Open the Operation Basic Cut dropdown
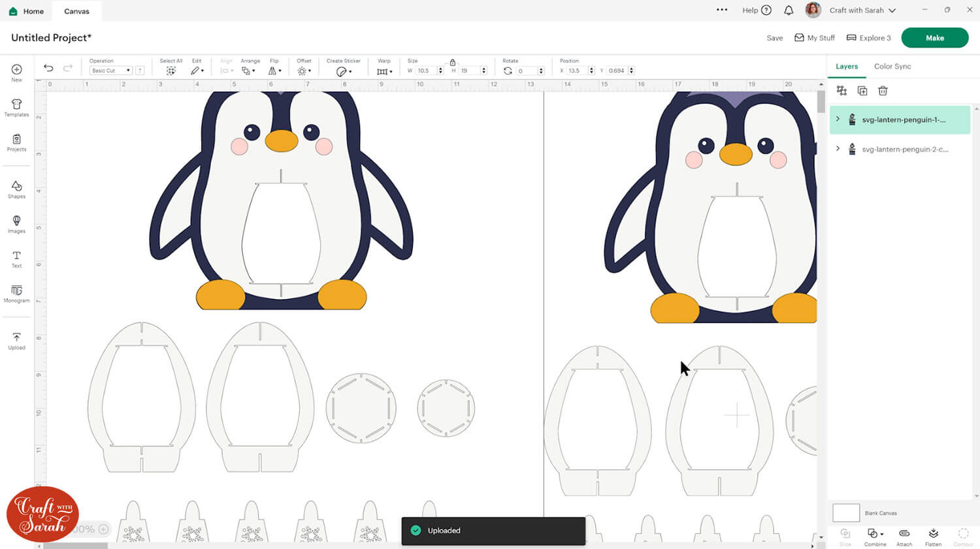Image resolution: width=980 pixels, height=549 pixels. click(x=110, y=71)
